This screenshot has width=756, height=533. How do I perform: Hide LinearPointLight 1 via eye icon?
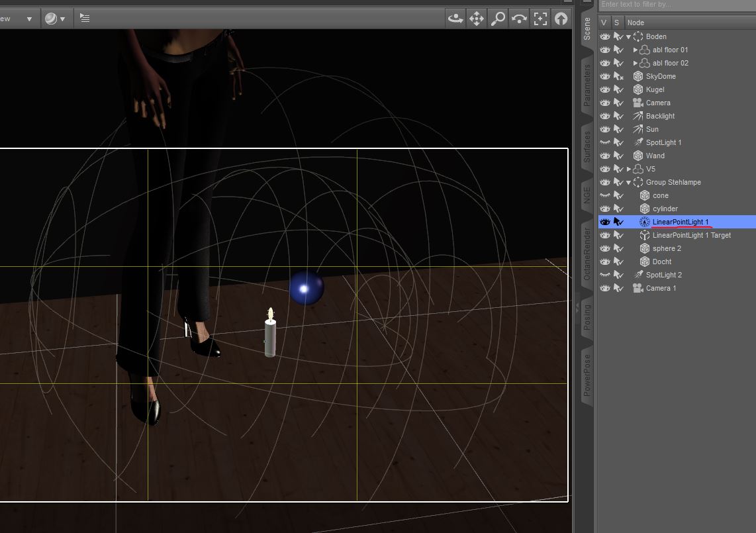tap(604, 222)
